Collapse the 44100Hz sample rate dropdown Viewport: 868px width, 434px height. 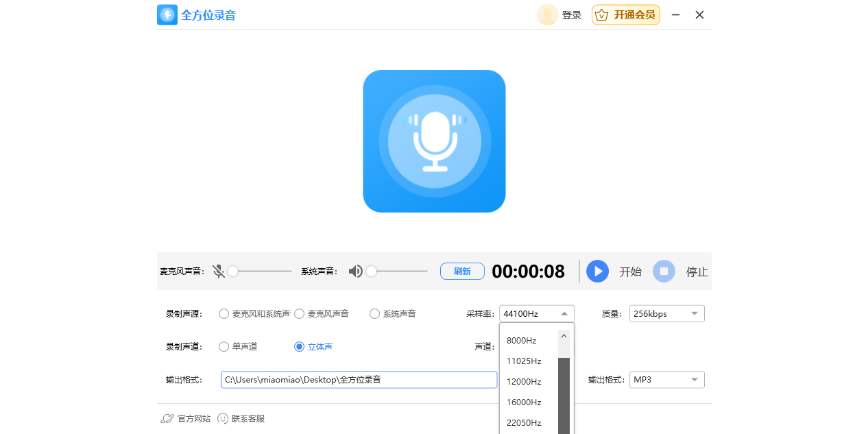pos(537,314)
